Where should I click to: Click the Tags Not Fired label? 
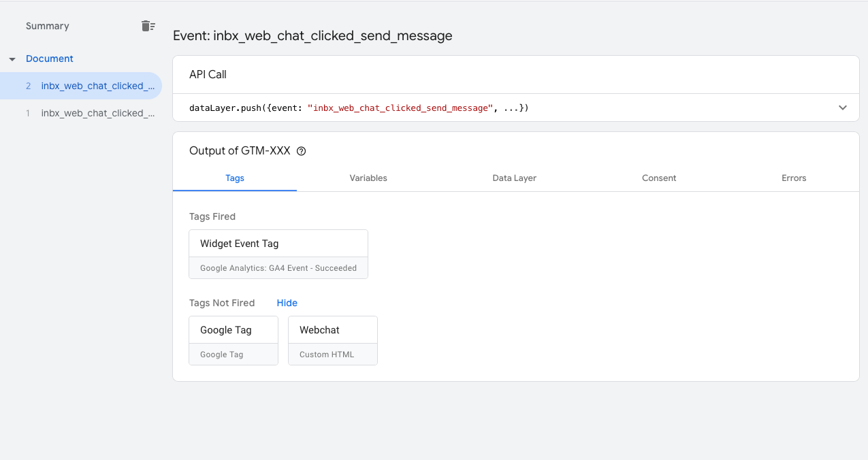click(222, 303)
